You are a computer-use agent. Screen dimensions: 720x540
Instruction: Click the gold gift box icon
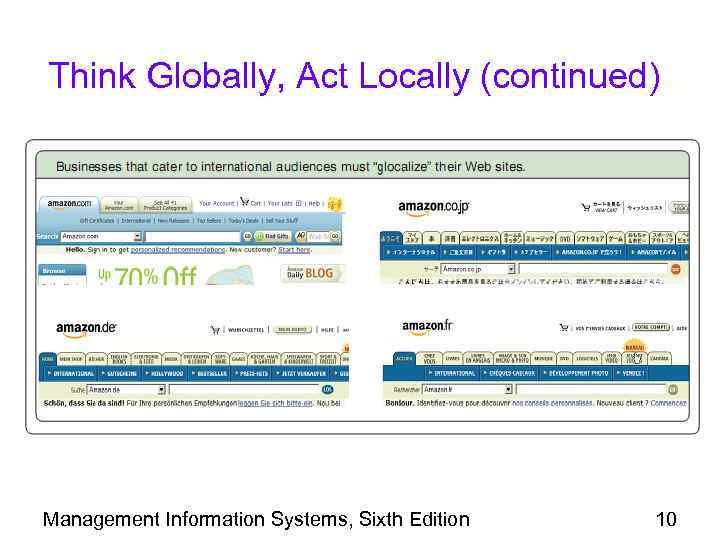(335, 204)
